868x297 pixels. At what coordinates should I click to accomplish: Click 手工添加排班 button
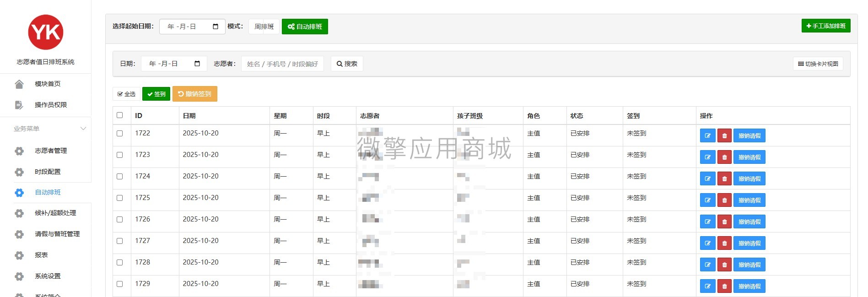tap(826, 26)
